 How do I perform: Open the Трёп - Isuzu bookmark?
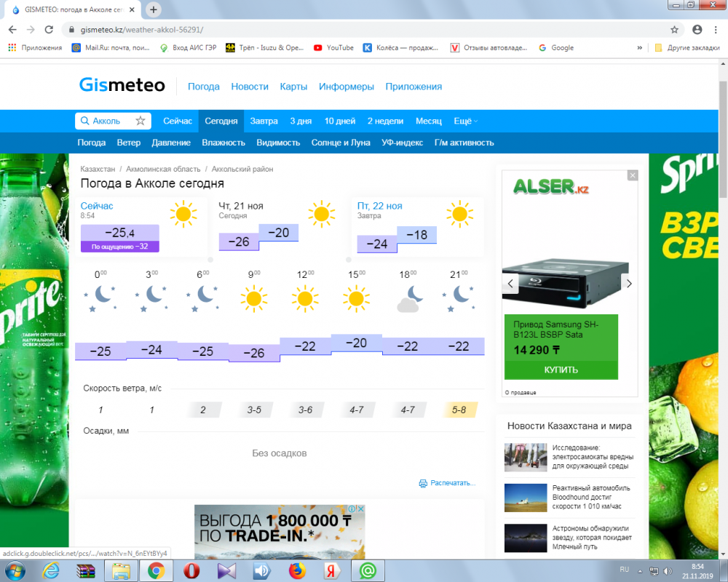tap(265, 48)
